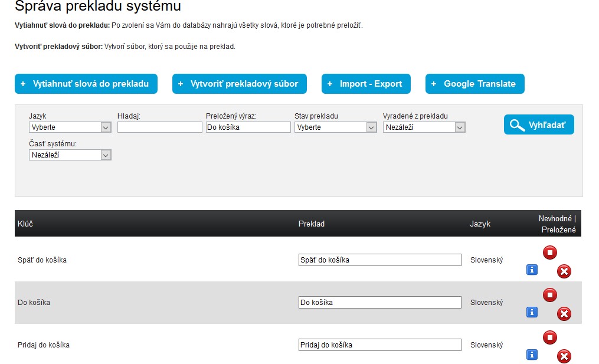Click the red X icon in "Do košíka" row
Viewport: 599px width, 364px height.
(x=564, y=314)
